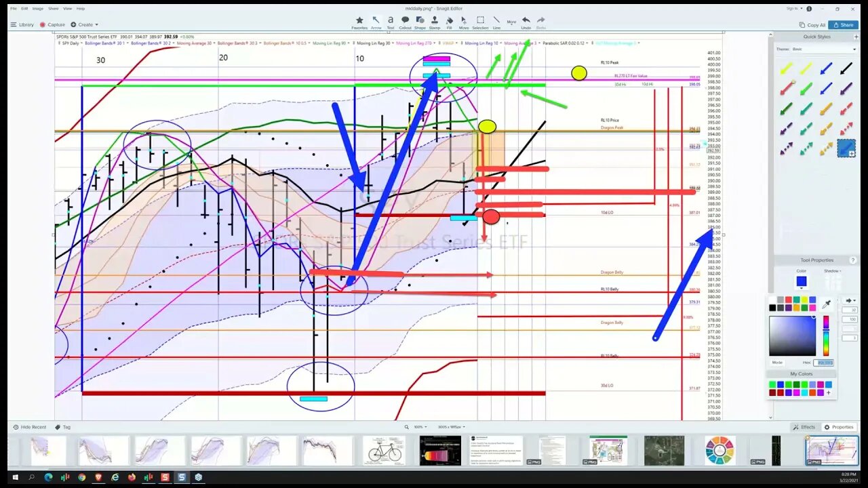The height and width of the screenshot is (488, 868).
Task: Click the color Mode button
Action: [777, 363]
